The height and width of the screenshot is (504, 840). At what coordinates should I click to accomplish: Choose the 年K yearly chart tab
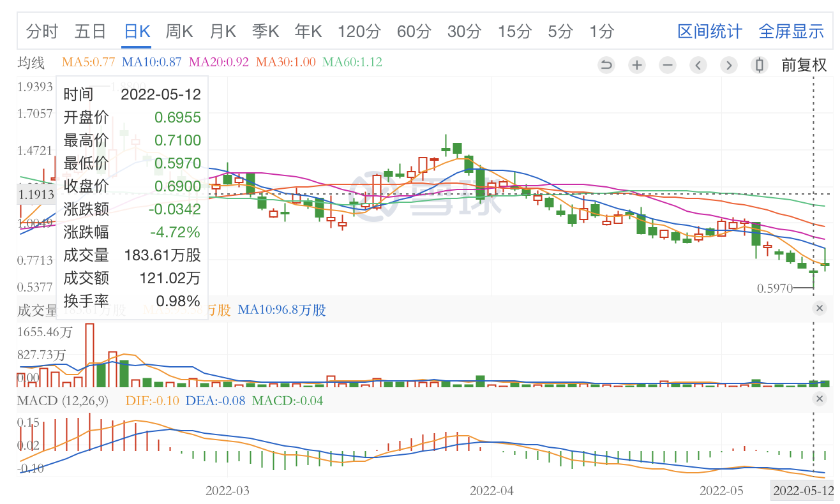308,31
